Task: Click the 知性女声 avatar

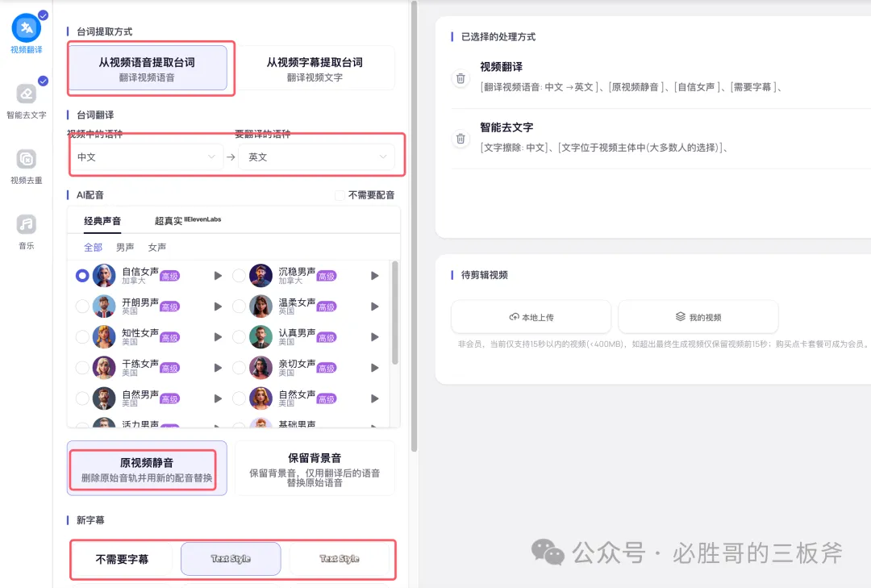Action: tap(104, 337)
